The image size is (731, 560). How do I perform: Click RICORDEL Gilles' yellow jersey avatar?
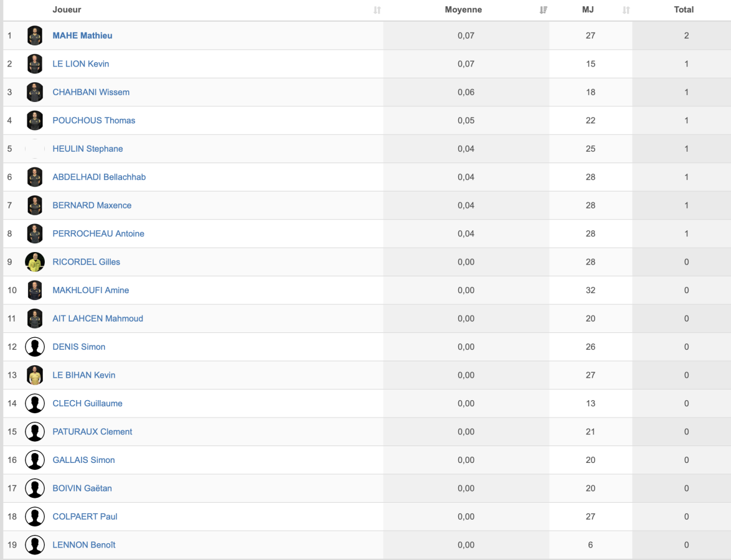(35, 262)
